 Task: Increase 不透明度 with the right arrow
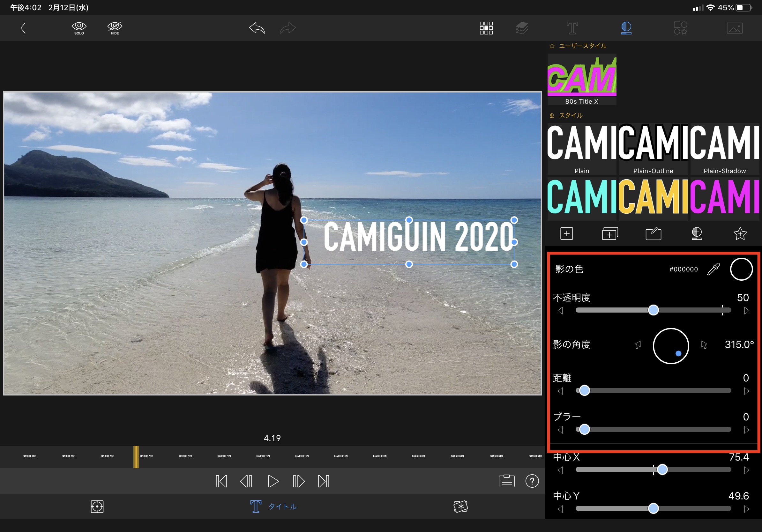746,311
